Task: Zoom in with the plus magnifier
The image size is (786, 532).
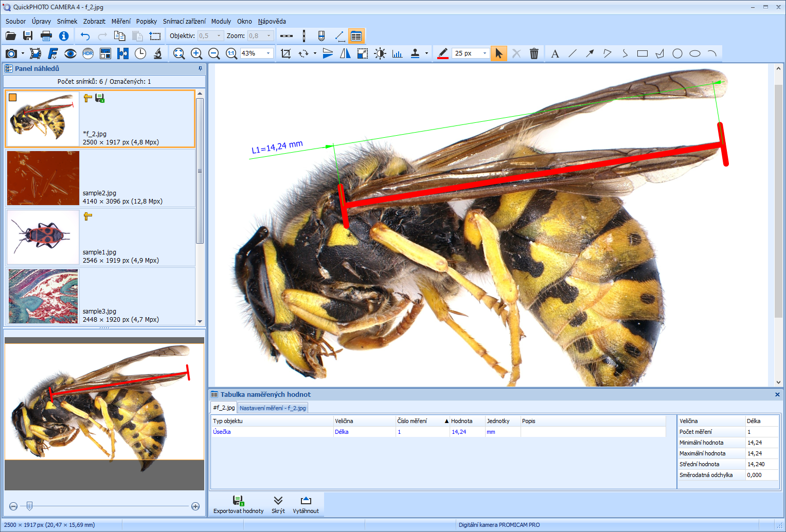Action: click(x=196, y=53)
